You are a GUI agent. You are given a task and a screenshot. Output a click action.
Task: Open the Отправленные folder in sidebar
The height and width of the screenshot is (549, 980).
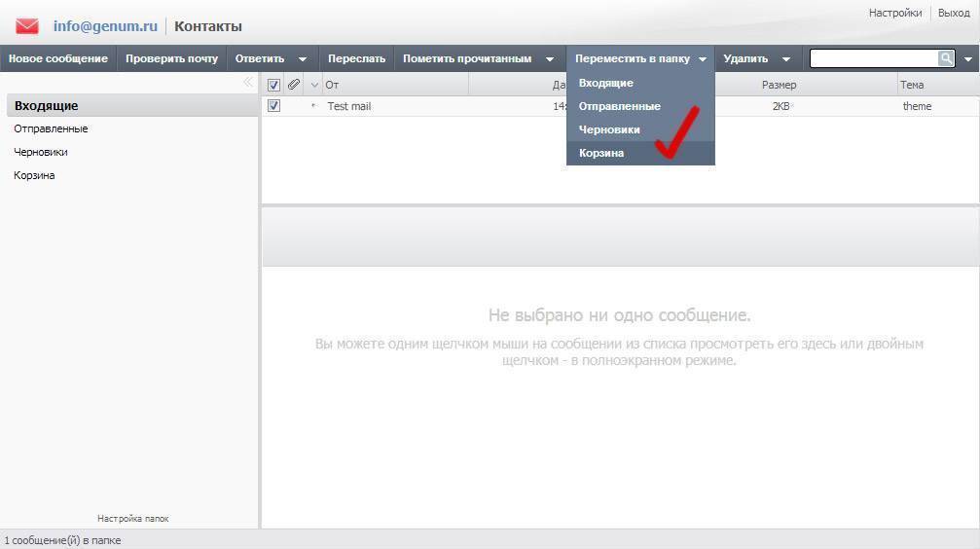coord(51,128)
